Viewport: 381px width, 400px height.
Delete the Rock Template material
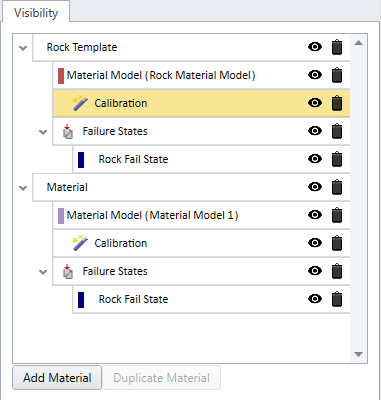click(x=337, y=47)
